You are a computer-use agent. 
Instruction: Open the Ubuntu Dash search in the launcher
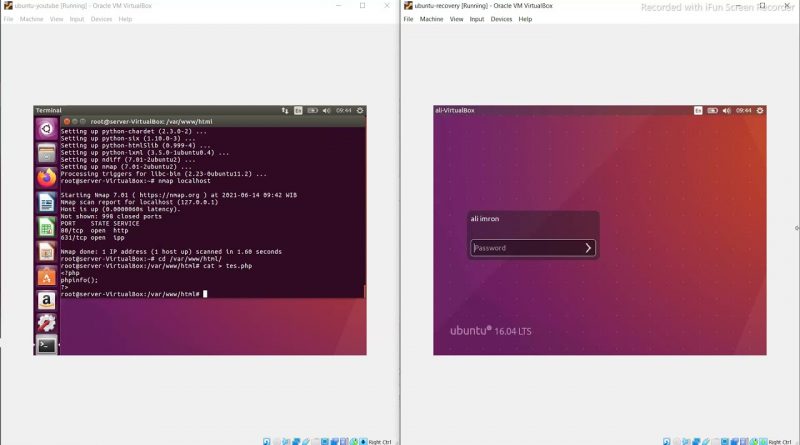pos(46,129)
